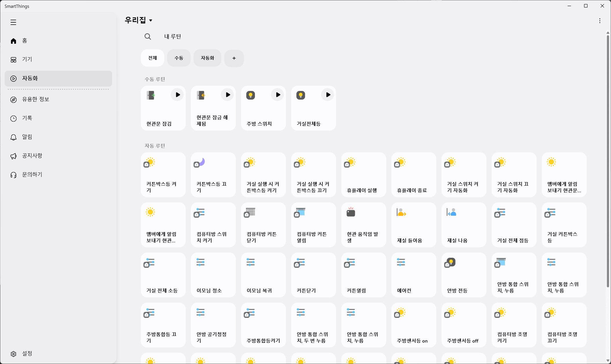
Task: Switch to the 자동화 filter tab
Action: coord(207,58)
